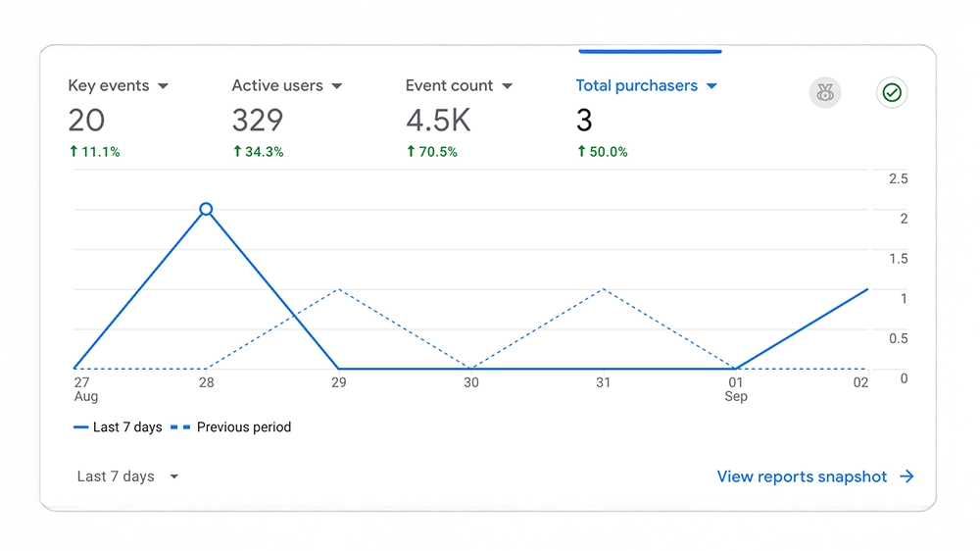Select the Active users value 329 tab
Image resolution: width=980 pixels, height=551 pixels.
point(258,121)
